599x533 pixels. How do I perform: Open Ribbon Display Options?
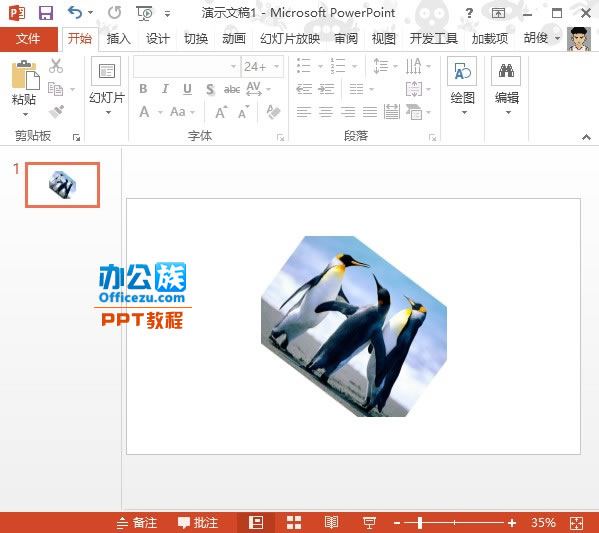tap(498, 13)
